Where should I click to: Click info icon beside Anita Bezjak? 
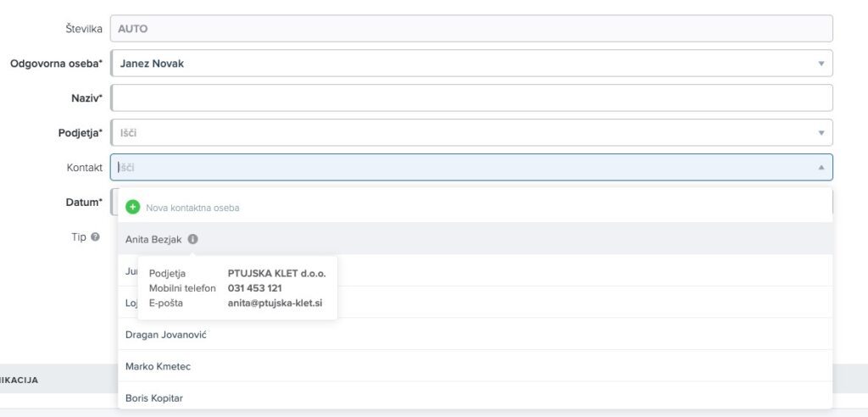[192, 240]
